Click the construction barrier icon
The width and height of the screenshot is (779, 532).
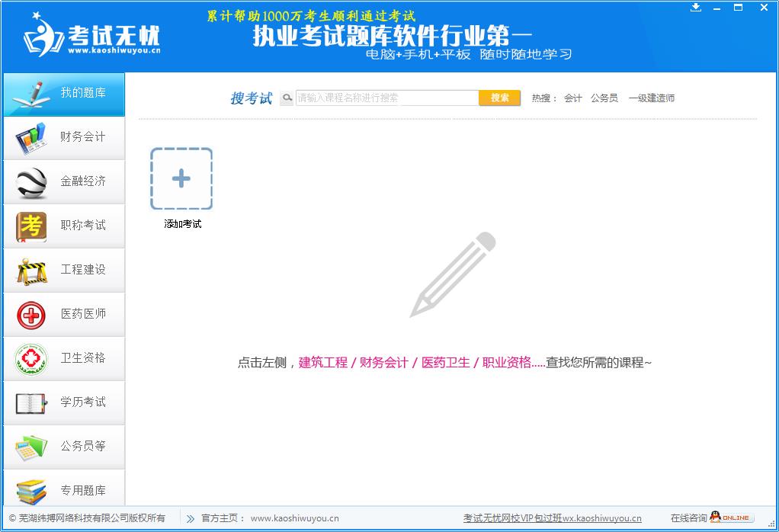coord(32,271)
